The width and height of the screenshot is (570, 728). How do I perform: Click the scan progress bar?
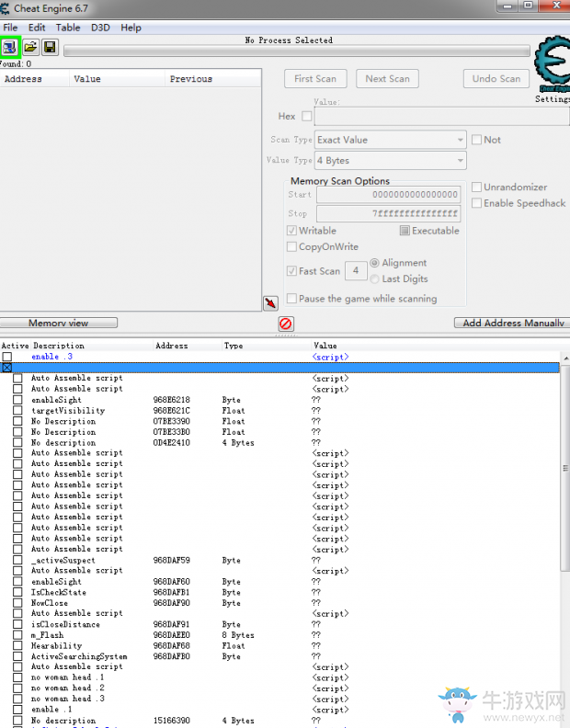pyautogui.click(x=297, y=51)
